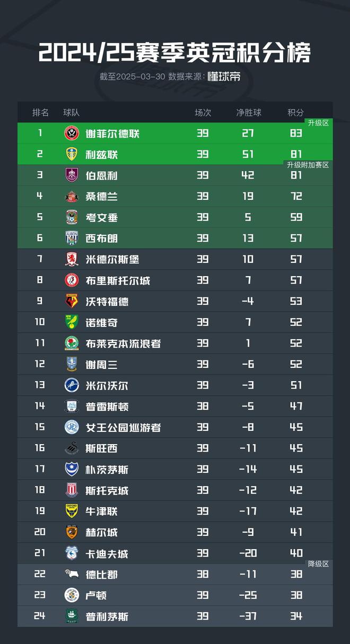
Task: Click the Leeds United crest icon
Action: 72,154
